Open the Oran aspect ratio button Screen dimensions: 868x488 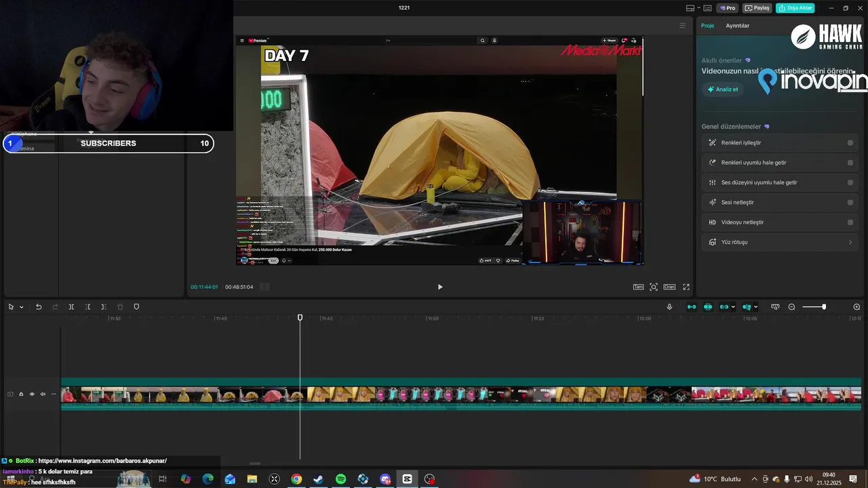click(x=669, y=287)
